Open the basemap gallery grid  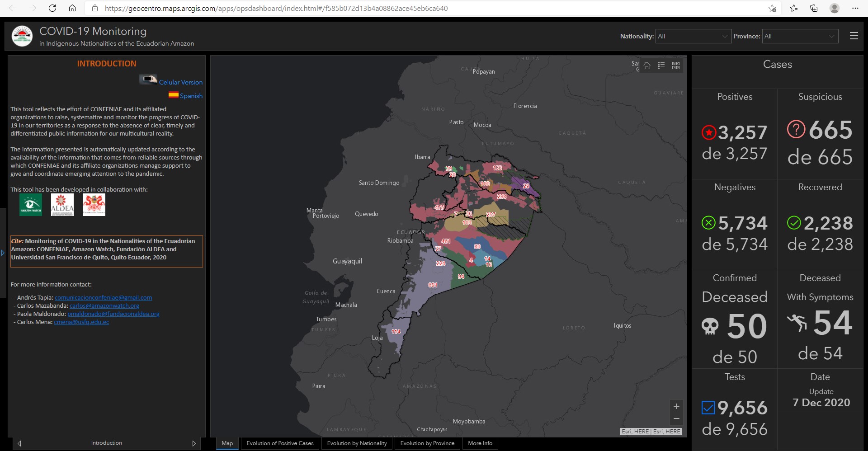(676, 66)
